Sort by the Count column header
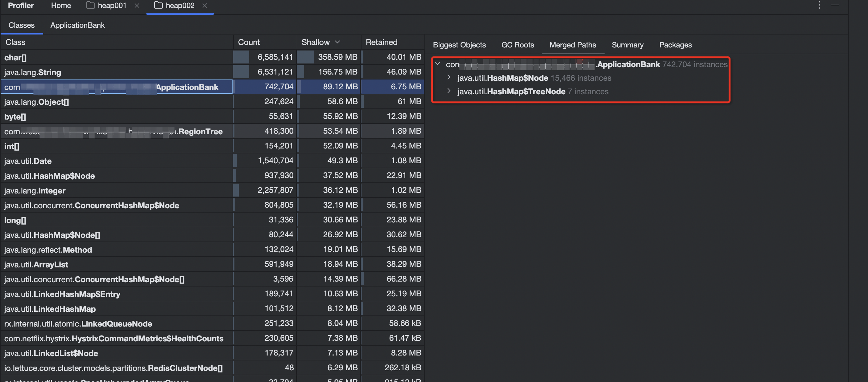868x382 pixels. point(249,42)
